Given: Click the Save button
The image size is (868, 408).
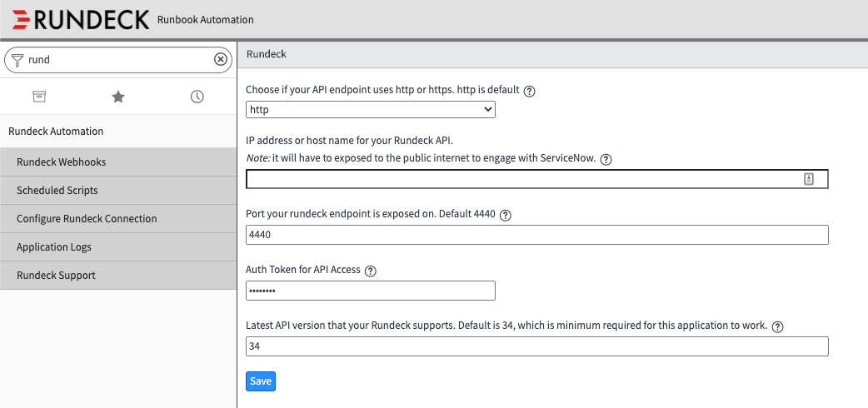Looking at the screenshot, I should pos(260,381).
